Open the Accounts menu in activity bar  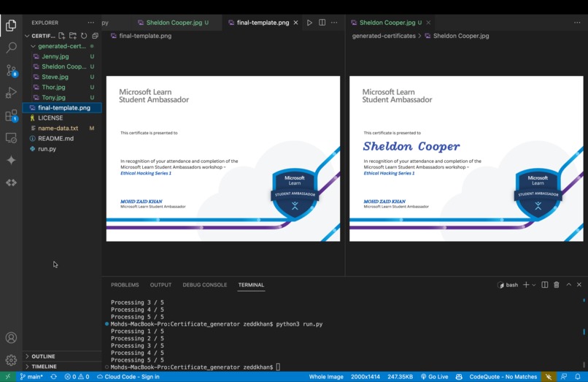11,337
